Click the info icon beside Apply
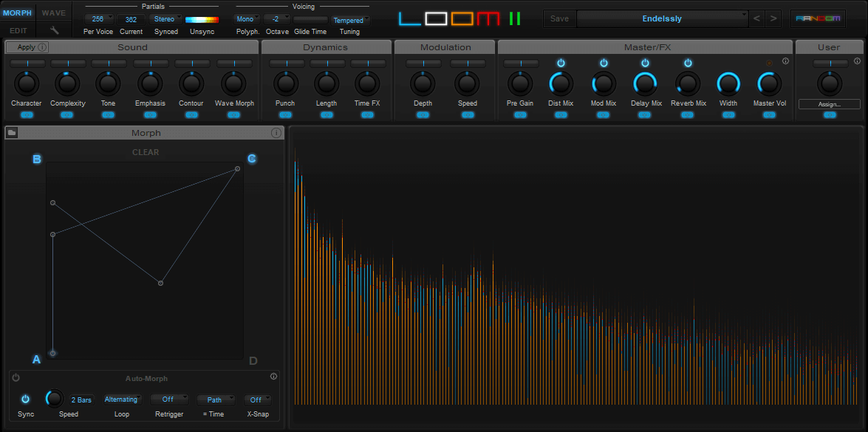This screenshot has width=868, height=432. pos(43,47)
